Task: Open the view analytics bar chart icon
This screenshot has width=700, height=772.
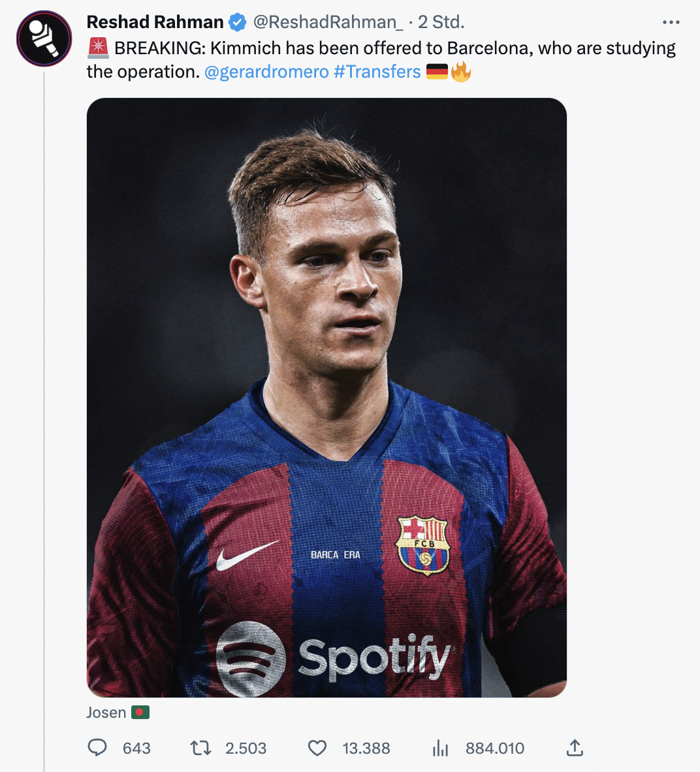Action: tap(441, 748)
